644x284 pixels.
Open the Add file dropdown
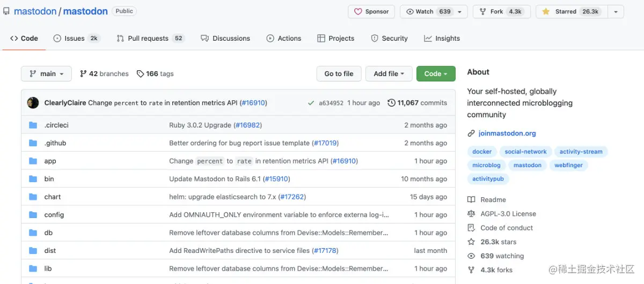(389, 74)
